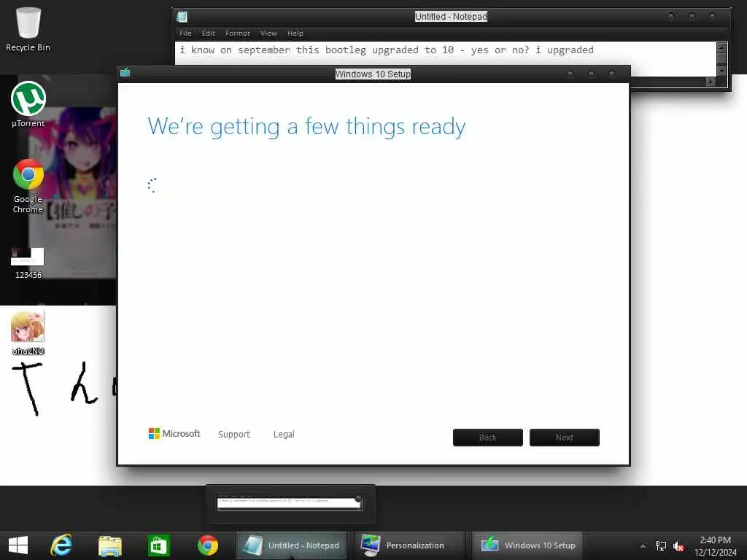Close the Notepad preview thumbnail
This screenshot has height=560, width=747.
tap(358, 499)
